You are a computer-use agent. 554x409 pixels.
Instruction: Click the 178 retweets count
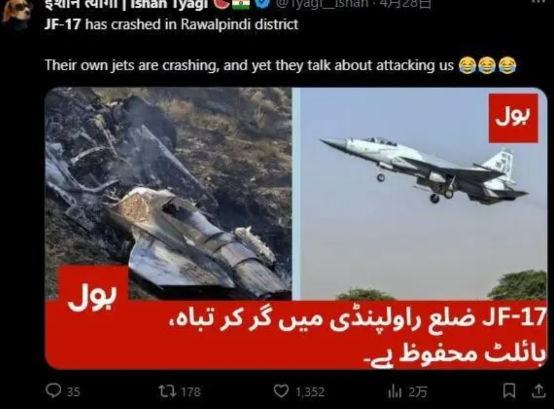click(190, 392)
